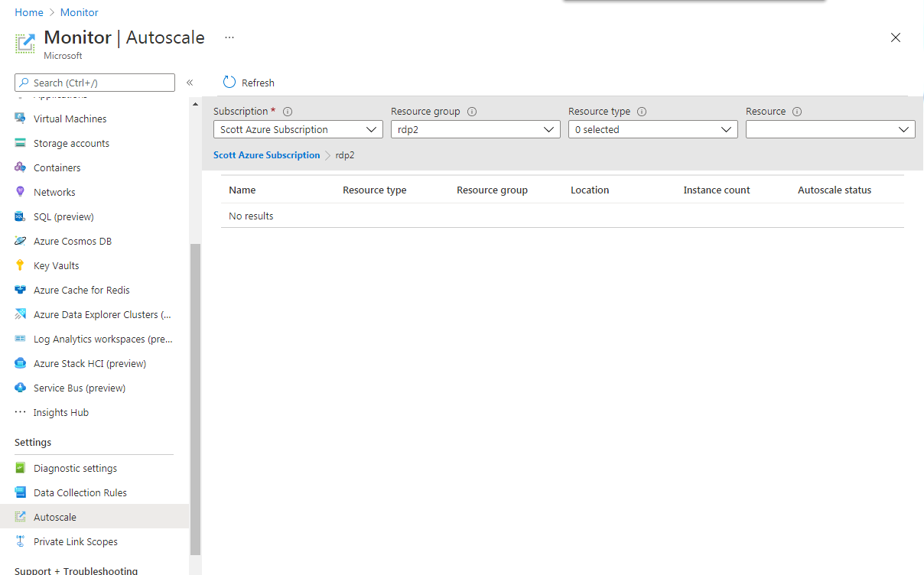
Task: Click the Private Link Scopes icon
Action: (21, 541)
